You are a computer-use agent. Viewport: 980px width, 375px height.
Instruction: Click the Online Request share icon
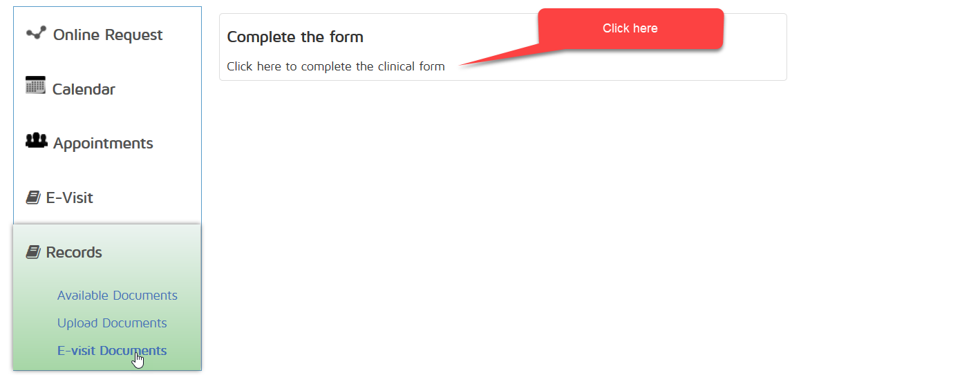tap(36, 33)
